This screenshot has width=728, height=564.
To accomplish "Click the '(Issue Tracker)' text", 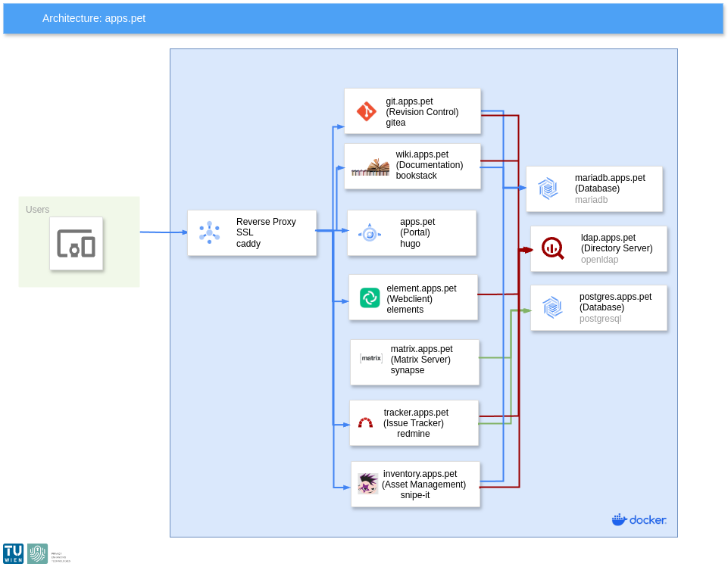I will [x=413, y=422].
